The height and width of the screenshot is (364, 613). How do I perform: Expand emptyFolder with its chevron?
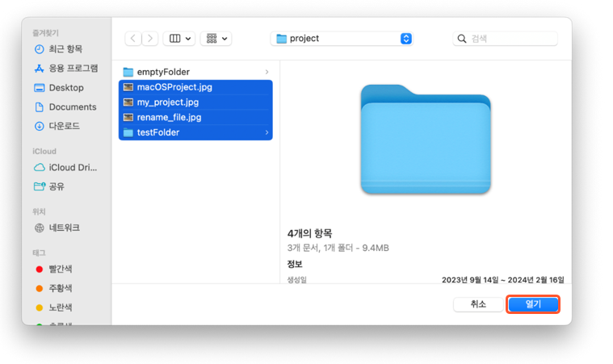click(267, 72)
